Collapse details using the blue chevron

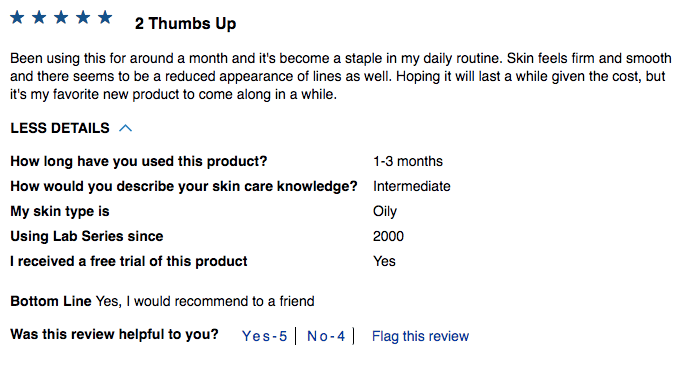tap(125, 128)
